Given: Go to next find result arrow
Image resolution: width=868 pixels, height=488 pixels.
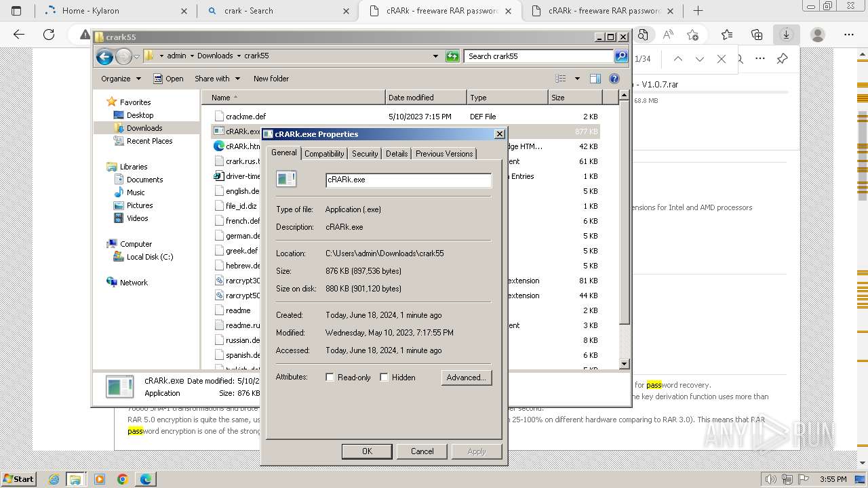Looking at the screenshot, I should 700,59.
